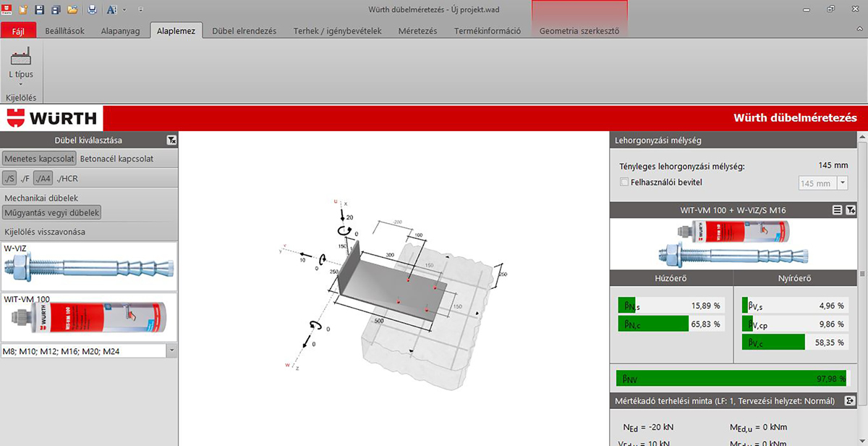Toggle the ./F material filter
This screenshot has height=446, width=868.
point(25,178)
